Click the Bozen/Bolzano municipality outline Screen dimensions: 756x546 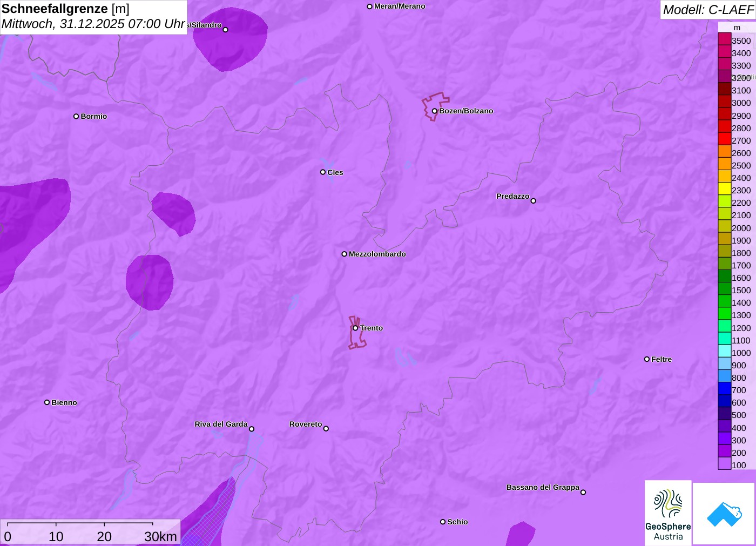pos(435,106)
